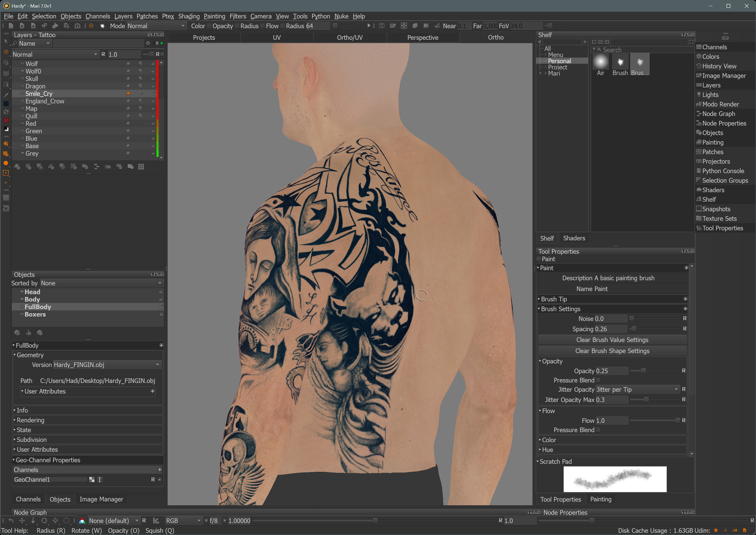Click the swap colors arrows icon
This screenshot has width=756, height=535.
tap(6, 112)
